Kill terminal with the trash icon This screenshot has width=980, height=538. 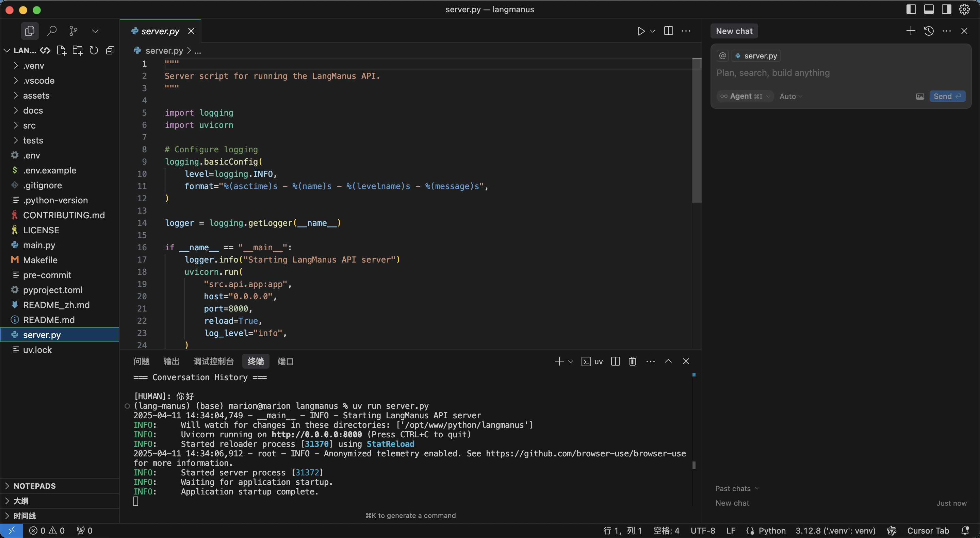[632, 361]
